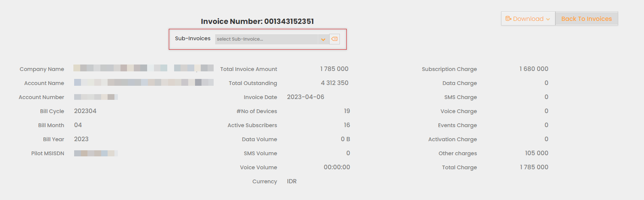Select the Total Invoice Amount value 1 785 000
The height and width of the screenshot is (200, 644).
coord(334,69)
